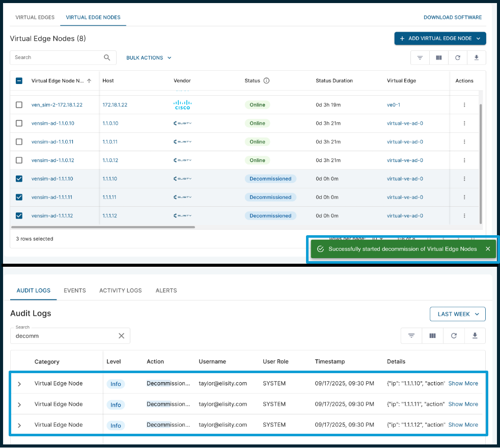Download Audit Logs using export icon
Screen dimensions: 500x448
(475, 336)
